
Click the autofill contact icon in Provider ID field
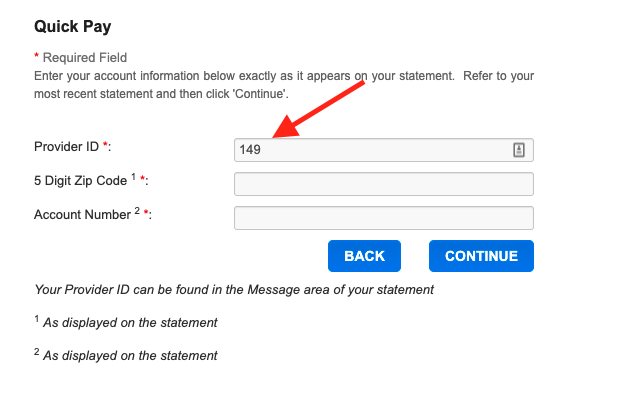[x=519, y=150]
